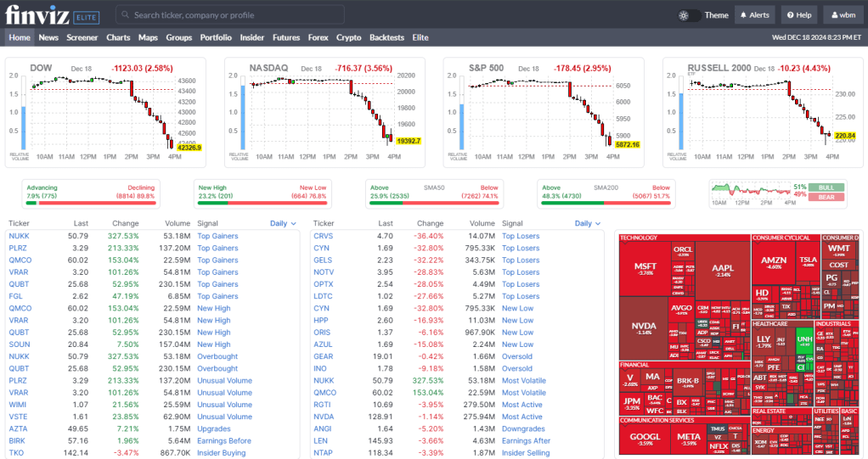Viewport: 868px width, 459px height.
Task: Expand the Daily dropdown above gainers table
Action: click(x=282, y=224)
